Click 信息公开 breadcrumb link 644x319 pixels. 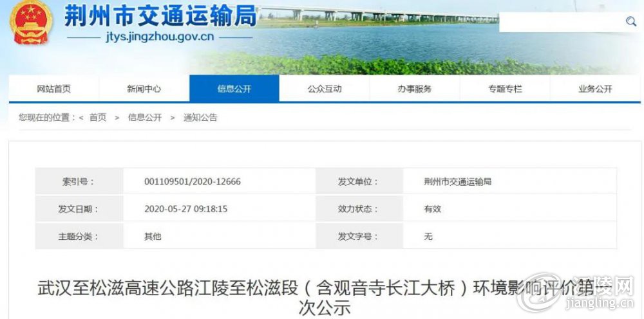click(144, 118)
